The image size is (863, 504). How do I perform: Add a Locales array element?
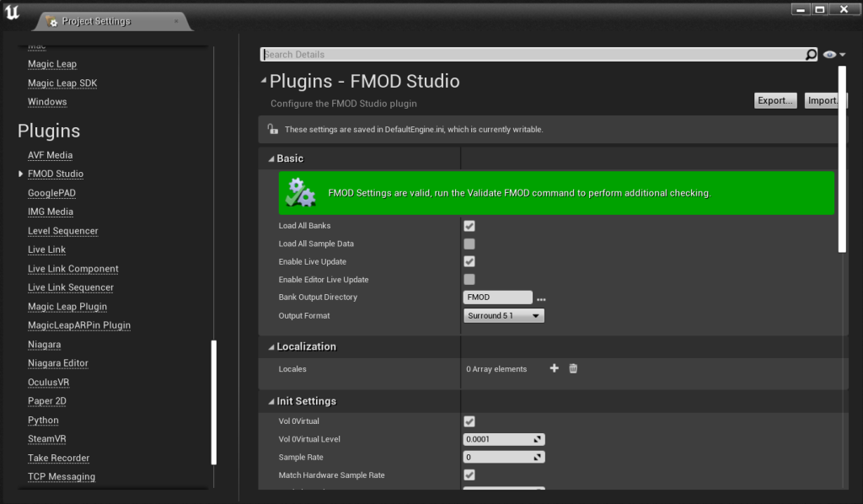[555, 368]
